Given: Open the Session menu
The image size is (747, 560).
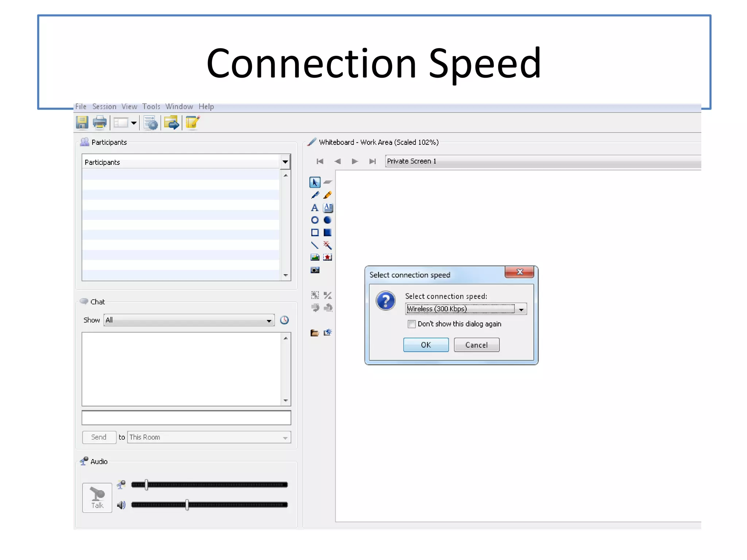Looking at the screenshot, I should pyautogui.click(x=104, y=106).
